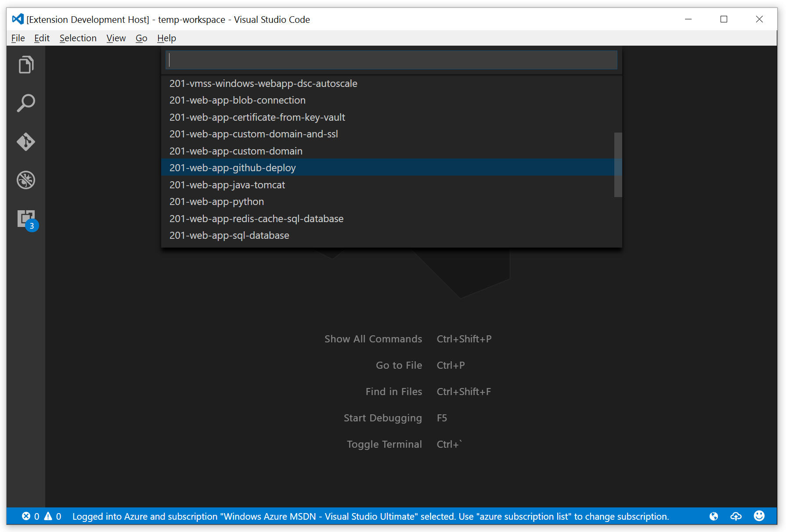Close the VS Code window
786x532 pixels.
[x=759, y=19]
